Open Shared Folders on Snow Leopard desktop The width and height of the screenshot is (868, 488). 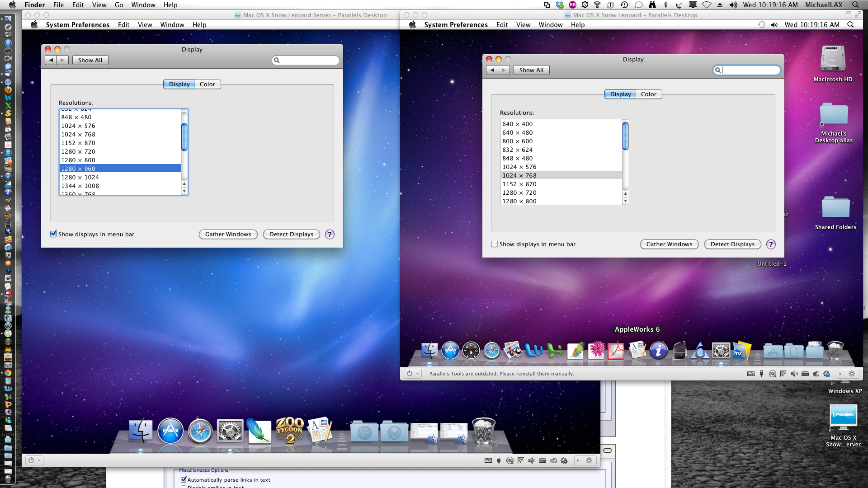coord(835,208)
